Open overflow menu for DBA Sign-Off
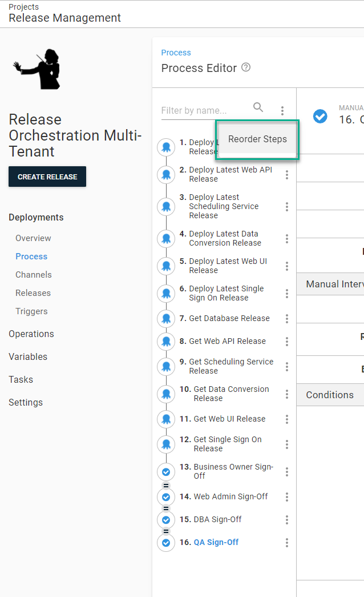The image size is (364, 597). click(x=287, y=520)
